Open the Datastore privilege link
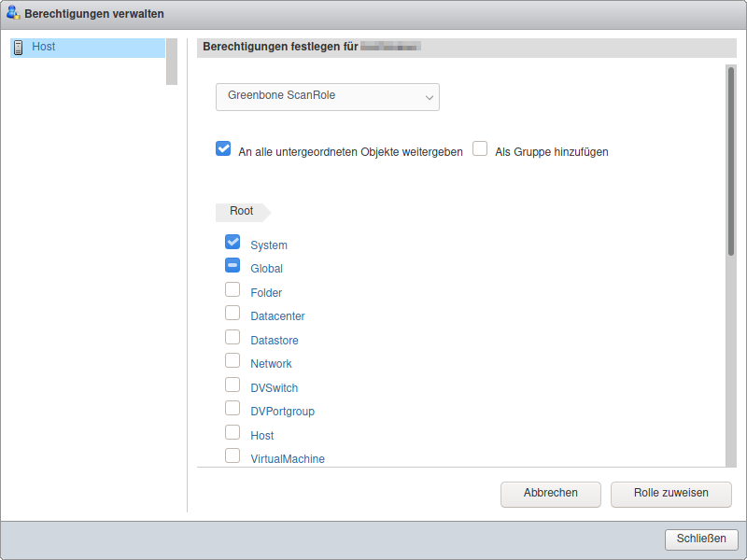 (275, 341)
